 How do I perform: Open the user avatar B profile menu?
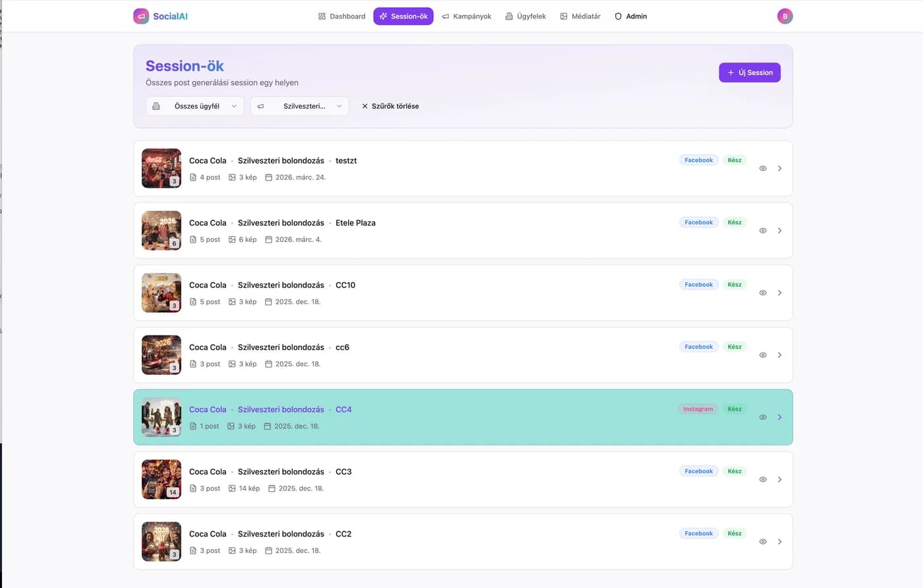click(785, 16)
